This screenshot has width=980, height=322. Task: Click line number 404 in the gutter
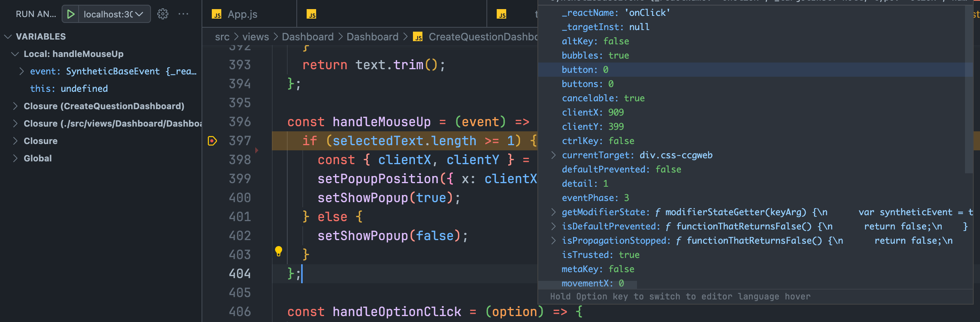point(240,274)
